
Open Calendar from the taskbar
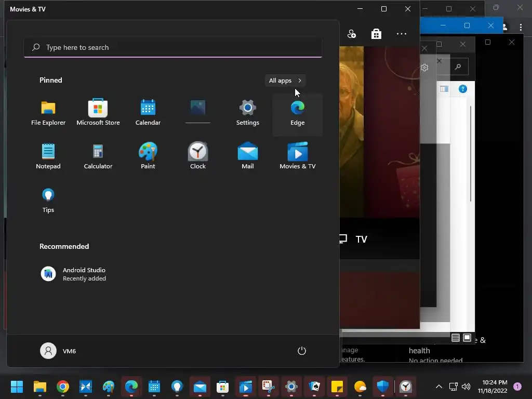coord(154,387)
